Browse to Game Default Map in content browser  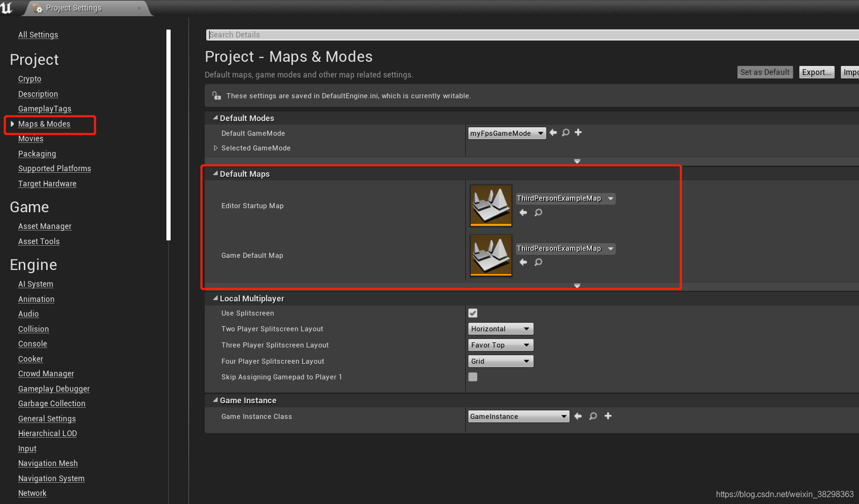pyautogui.click(x=539, y=262)
